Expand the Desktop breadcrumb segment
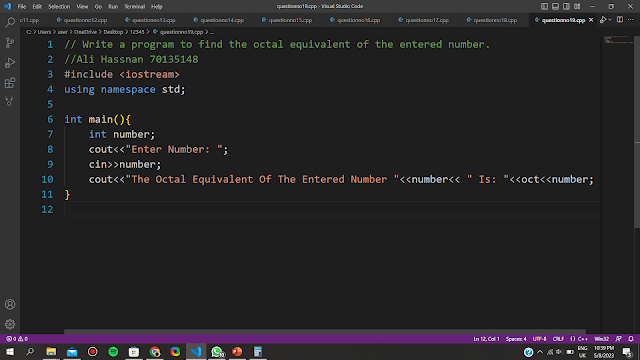Viewport: 640px width, 360px height. point(113,32)
